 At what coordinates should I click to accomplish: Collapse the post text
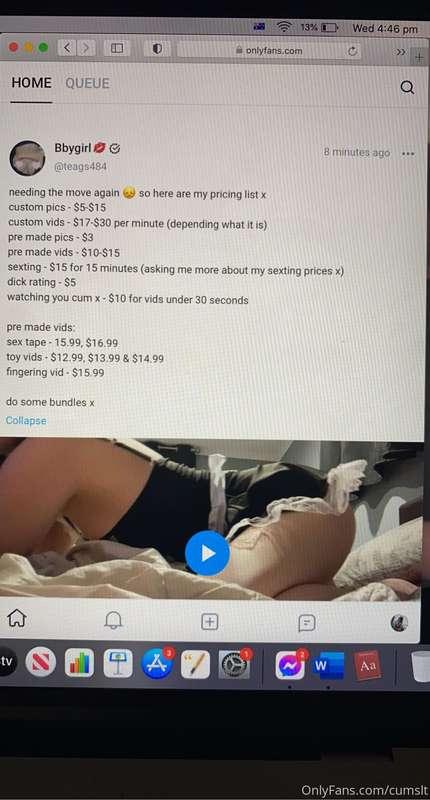[x=26, y=421]
